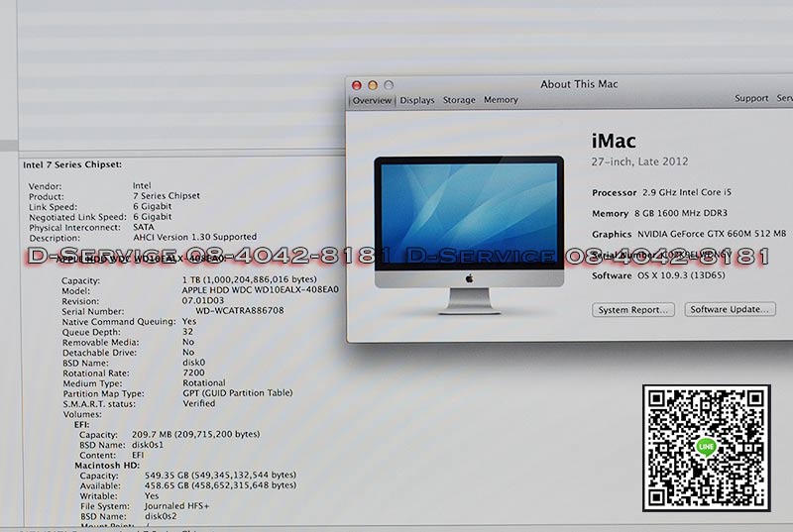Screen dimensions: 793x532
Task: Select the Overview tab
Action: point(372,100)
